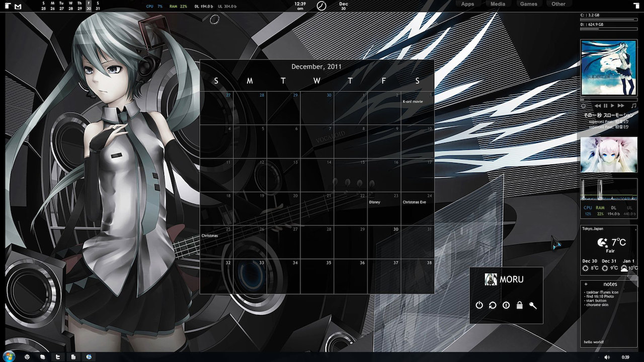Click the key icon in MORU panel
Image resolution: width=644 pixels, height=362 pixels.
(x=533, y=305)
